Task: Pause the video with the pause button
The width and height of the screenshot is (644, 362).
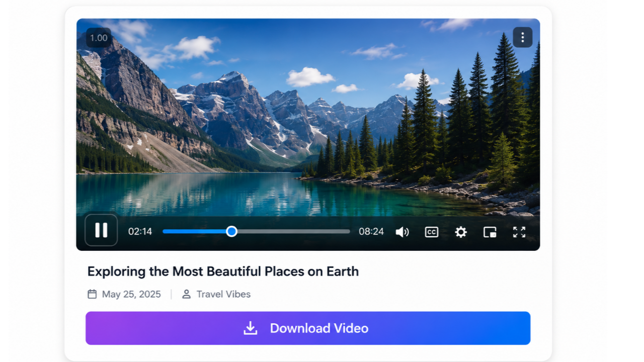Action: click(101, 230)
